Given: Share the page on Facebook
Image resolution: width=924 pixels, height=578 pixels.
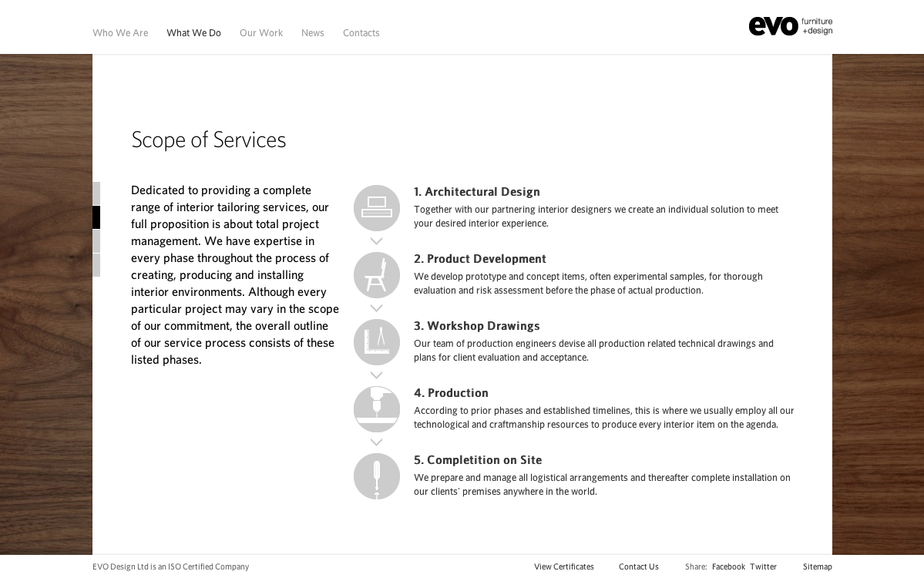Looking at the screenshot, I should 728,566.
